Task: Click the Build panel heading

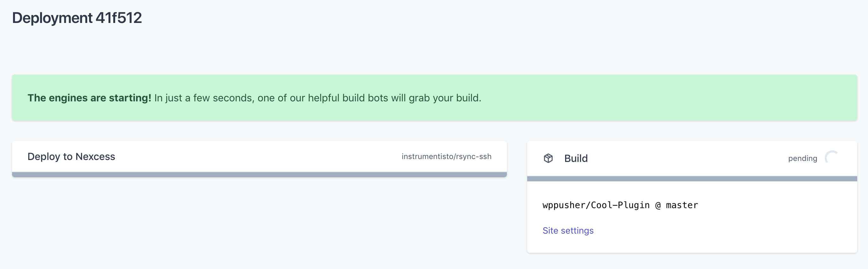Action: pyautogui.click(x=576, y=158)
